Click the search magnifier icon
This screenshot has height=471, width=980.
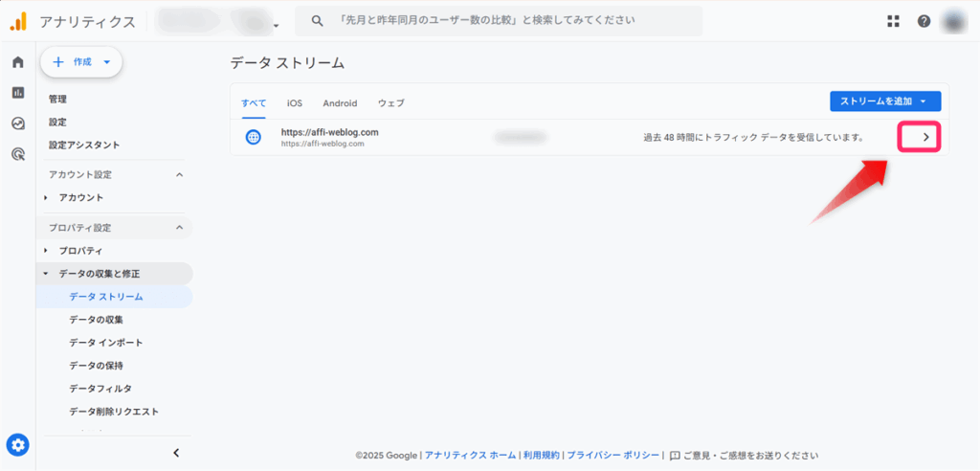click(x=318, y=21)
